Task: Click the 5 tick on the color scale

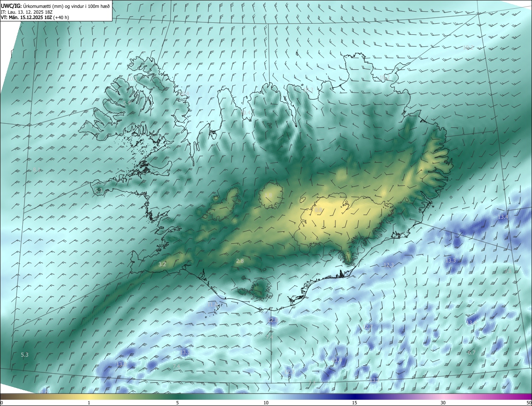Action: 177,403
